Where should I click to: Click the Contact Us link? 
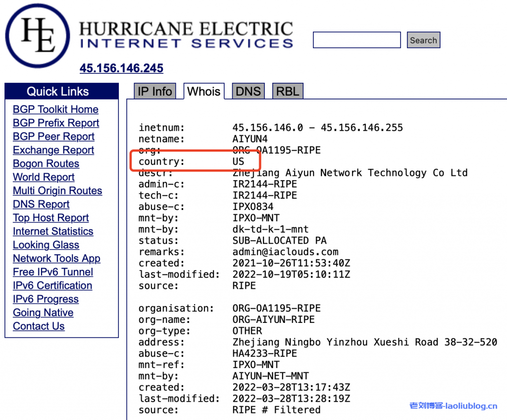click(x=39, y=326)
